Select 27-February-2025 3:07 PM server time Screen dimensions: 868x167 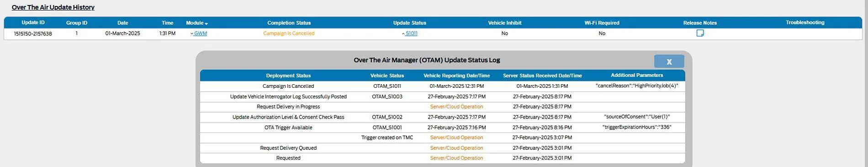542,138
